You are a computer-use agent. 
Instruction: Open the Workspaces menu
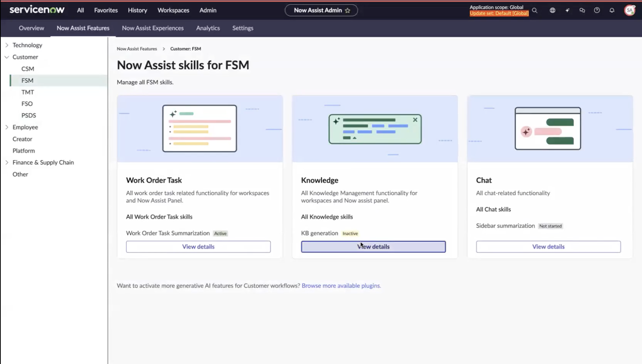(x=173, y=10)
